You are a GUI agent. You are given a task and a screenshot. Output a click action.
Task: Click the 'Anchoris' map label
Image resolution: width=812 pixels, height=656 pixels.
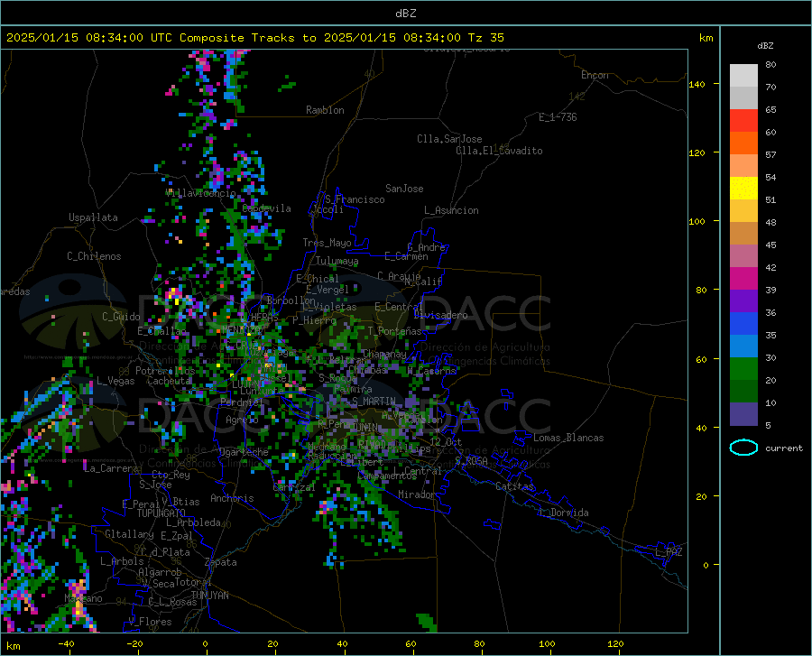232,499
